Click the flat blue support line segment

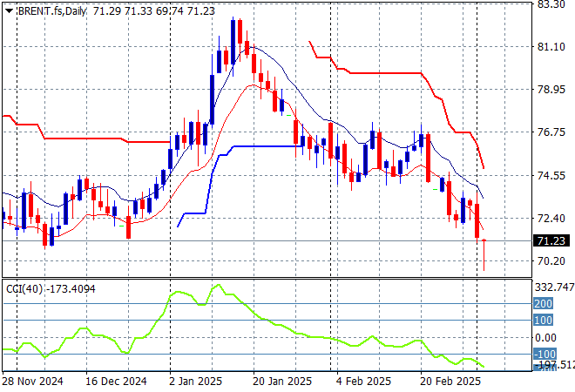pyautogui.click(x=261, y=146)
